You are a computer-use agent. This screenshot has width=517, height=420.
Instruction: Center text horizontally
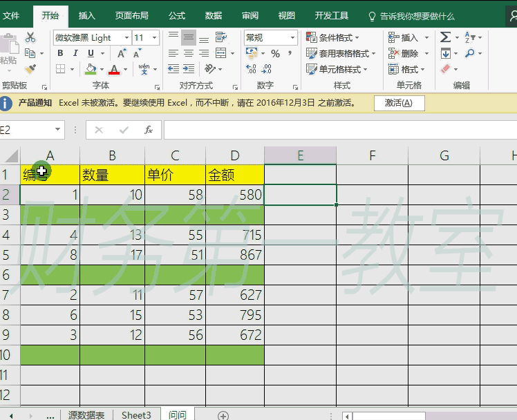189,53
